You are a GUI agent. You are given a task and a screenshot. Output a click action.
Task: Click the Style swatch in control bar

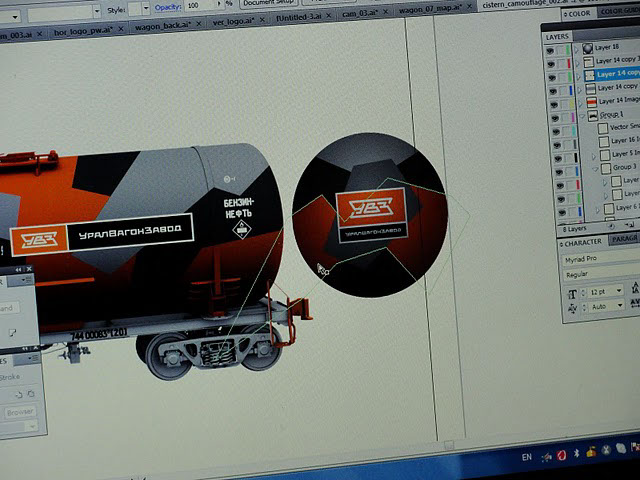(x=135, y=9)
